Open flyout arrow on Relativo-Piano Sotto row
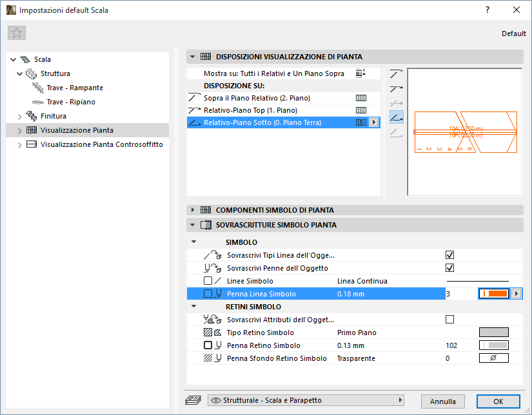The height and width of the screenshot is (415, 532). click(x=373, y=122)
